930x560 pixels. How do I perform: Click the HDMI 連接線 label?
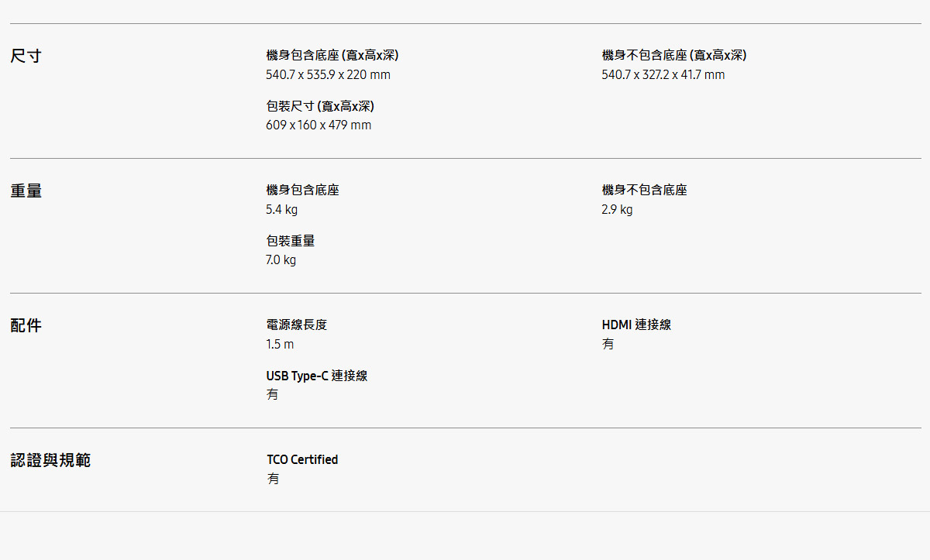tap(636, 325)
